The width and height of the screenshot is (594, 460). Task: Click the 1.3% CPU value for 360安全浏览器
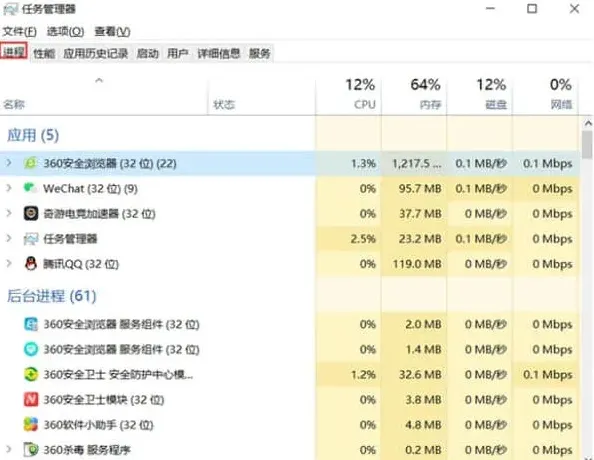pos(363,163)
